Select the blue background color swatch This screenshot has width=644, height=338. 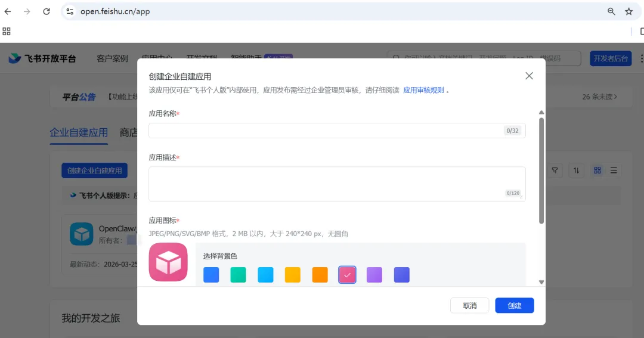(211, 275)
